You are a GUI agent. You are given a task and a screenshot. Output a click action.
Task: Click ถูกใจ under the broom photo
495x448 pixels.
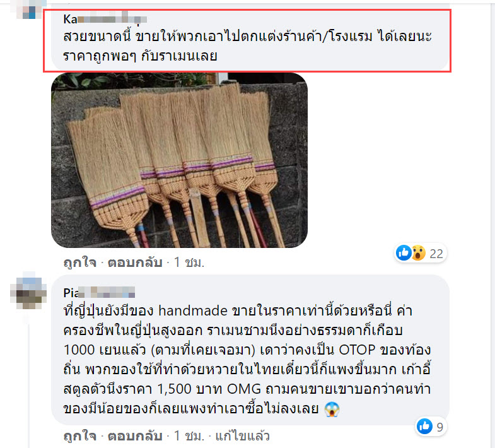click(79, 262)
